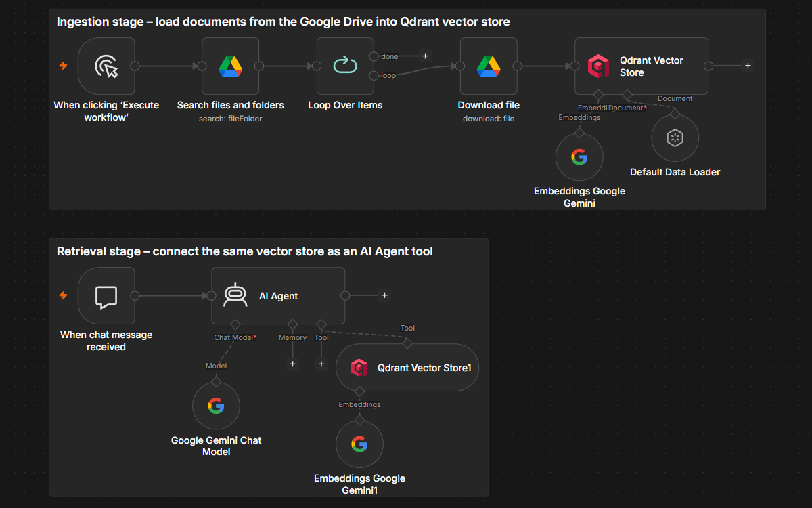Click the Tool connector diamond on AI Agent
This screenshot has width=812, height=508.
tap(321, 324)
